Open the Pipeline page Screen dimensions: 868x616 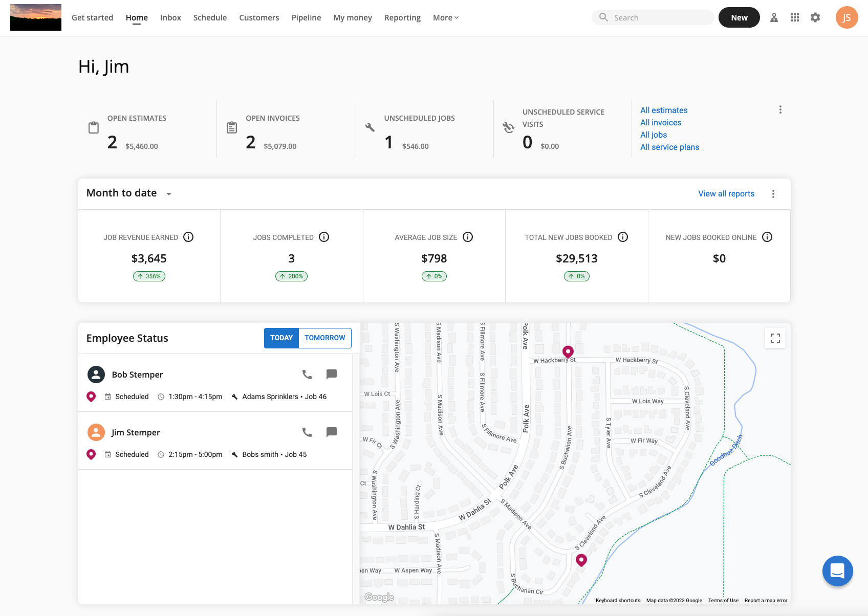[306, 17]
